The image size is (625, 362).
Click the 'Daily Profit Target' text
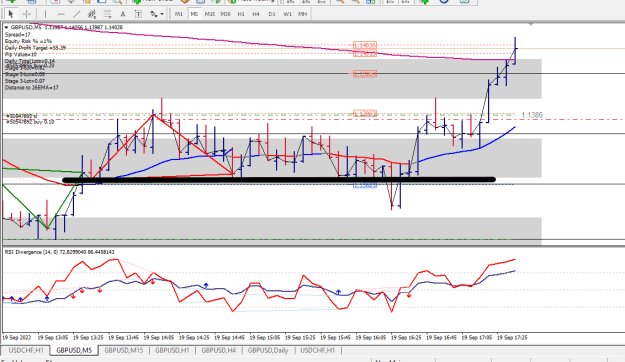coord(35,48)
